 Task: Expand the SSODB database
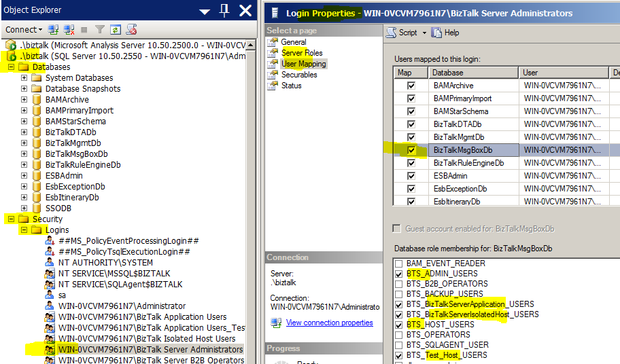point(24,208)
